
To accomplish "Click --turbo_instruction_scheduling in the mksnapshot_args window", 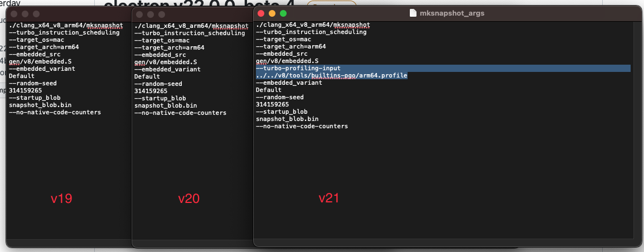I will [311, 32].
